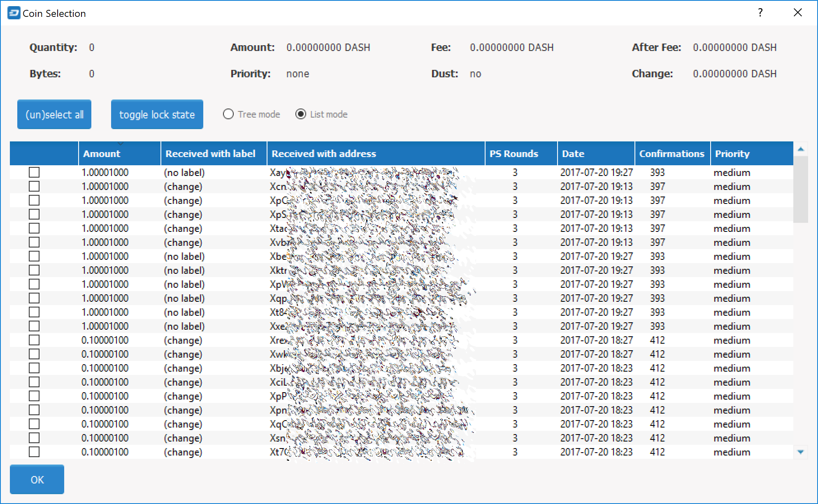
Task: Click the (un)select all button
Action: pyautogui.click(x=54, y=114)
